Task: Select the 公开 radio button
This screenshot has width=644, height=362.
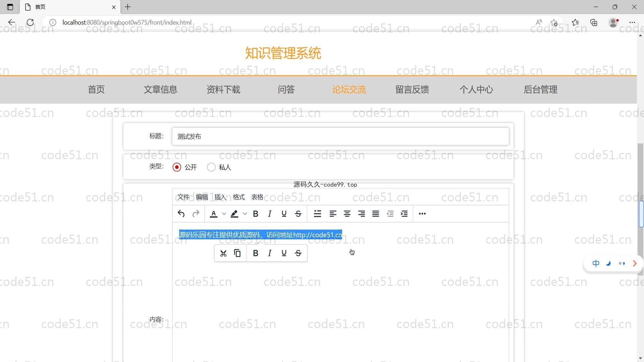Action: click(177, 167)
